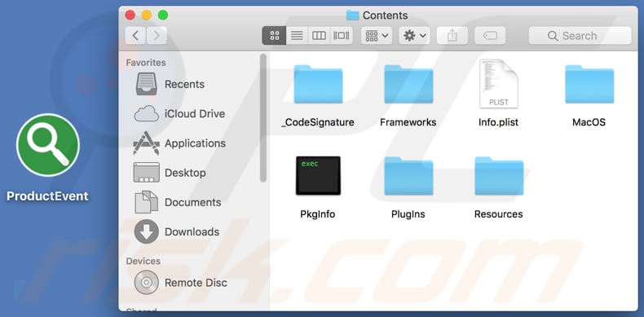This screenshot has height=317, width=644.
Task: Switch to column view
Action: coord(319,36)
